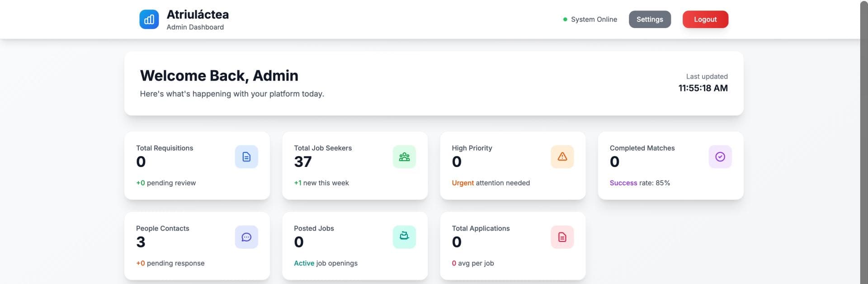Click the High Priority label
The width and height of the screenshot is (868, 284).
pyautogui.click(x=472, y=148)
